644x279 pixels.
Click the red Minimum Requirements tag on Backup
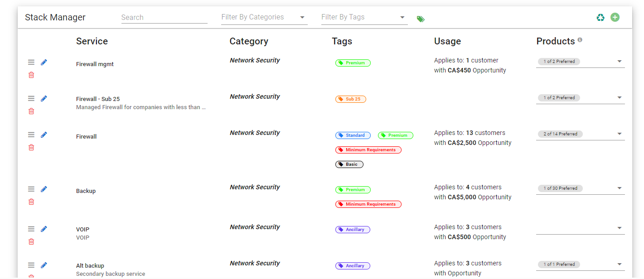[x=368, y=204]
